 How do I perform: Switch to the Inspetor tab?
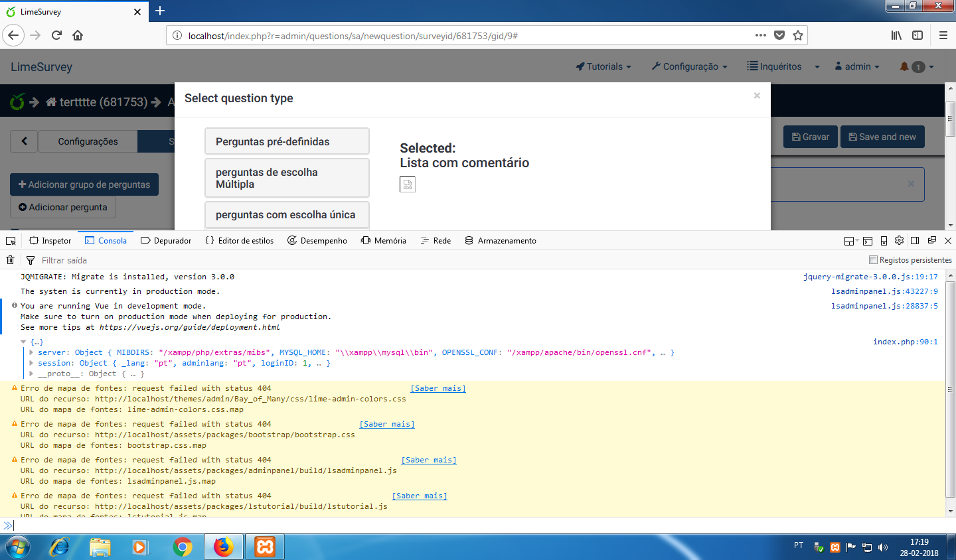(50, 241)
